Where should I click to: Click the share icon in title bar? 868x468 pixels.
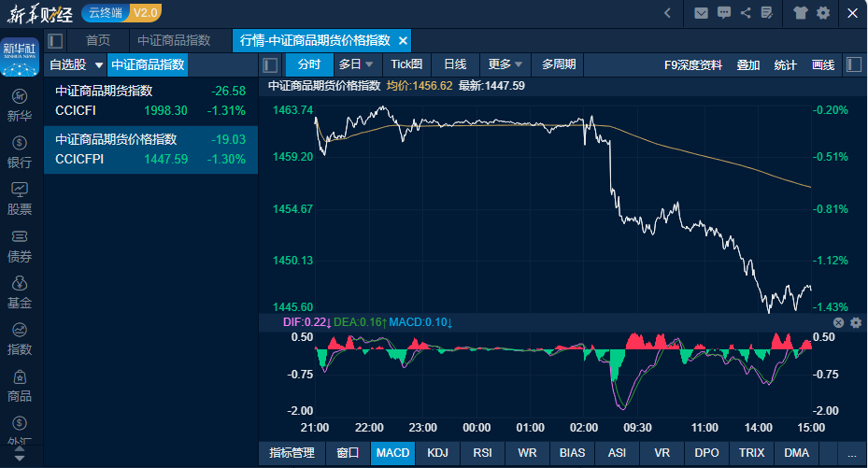click(746, 13)
